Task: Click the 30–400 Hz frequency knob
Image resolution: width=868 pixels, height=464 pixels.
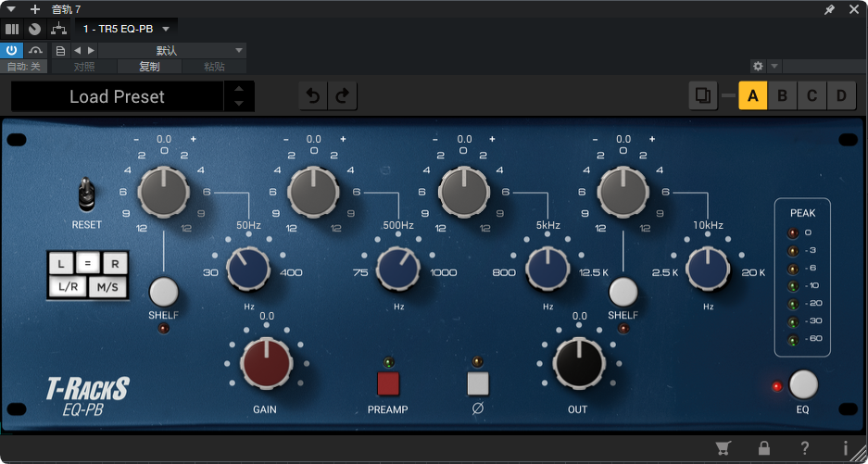Action: click(248, 269)
